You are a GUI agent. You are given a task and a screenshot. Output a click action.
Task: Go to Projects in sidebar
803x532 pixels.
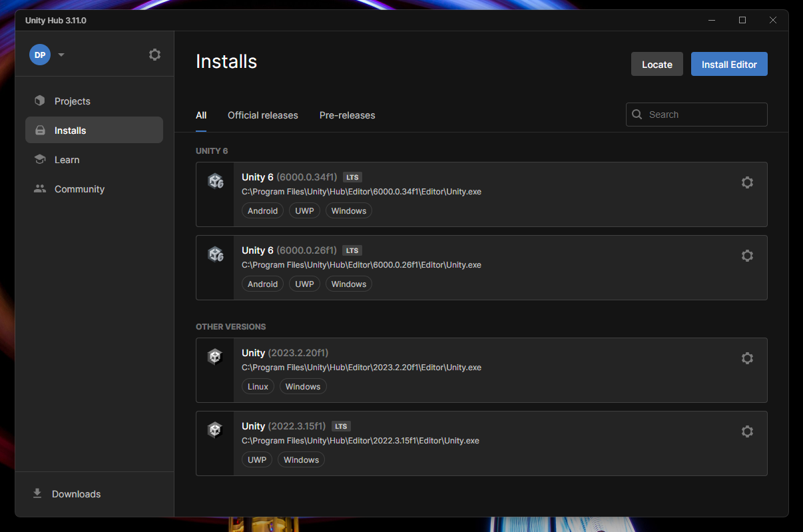point(94,101)
